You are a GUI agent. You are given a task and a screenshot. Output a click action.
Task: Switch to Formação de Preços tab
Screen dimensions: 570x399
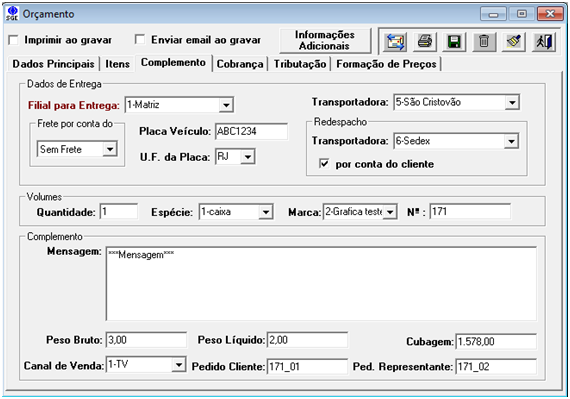[x=386, y=64]
